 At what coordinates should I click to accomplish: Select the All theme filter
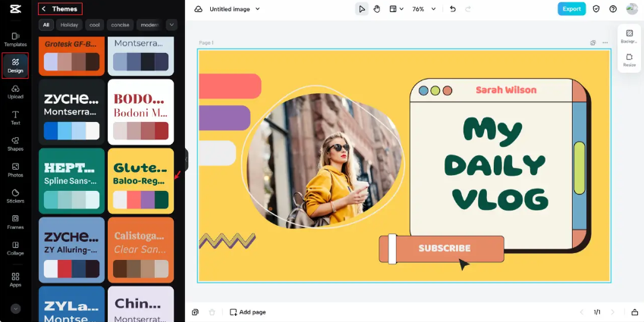point(46,25)
